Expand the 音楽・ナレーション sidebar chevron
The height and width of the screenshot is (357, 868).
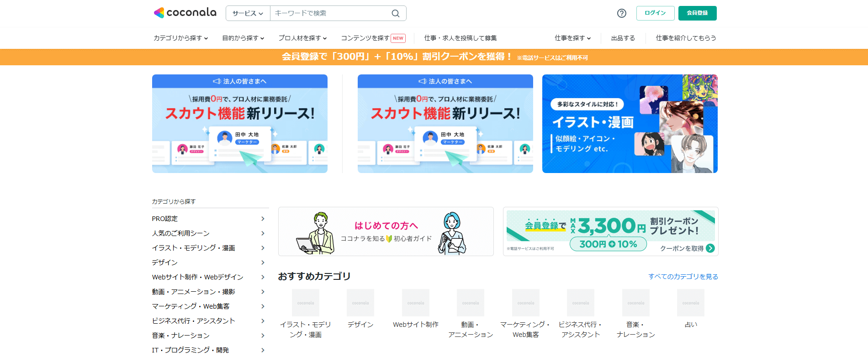(263, 336)
